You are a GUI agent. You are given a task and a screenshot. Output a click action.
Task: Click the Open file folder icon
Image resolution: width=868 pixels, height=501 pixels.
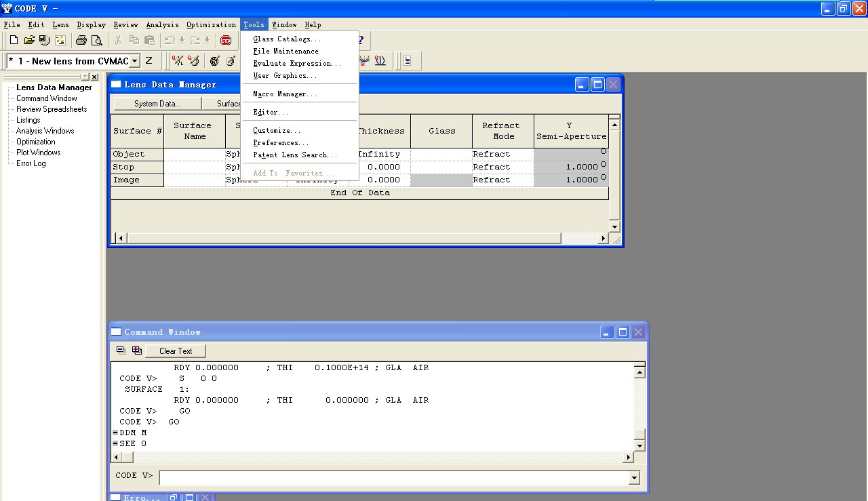[x=29, y=40]
